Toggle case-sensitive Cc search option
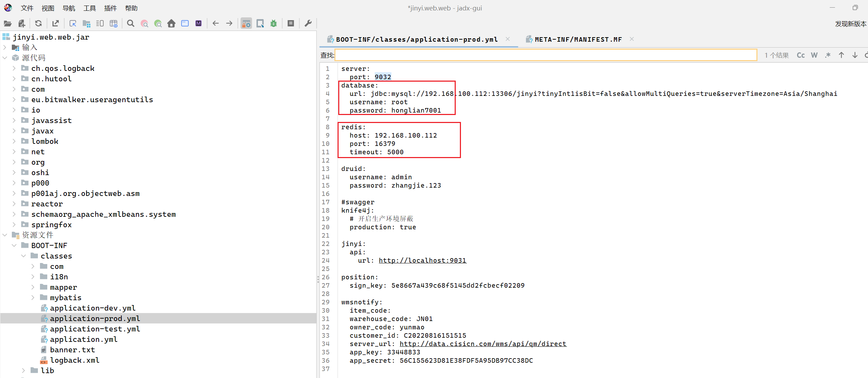This screenshot has height=378, width=868. (x=801, y=55)
